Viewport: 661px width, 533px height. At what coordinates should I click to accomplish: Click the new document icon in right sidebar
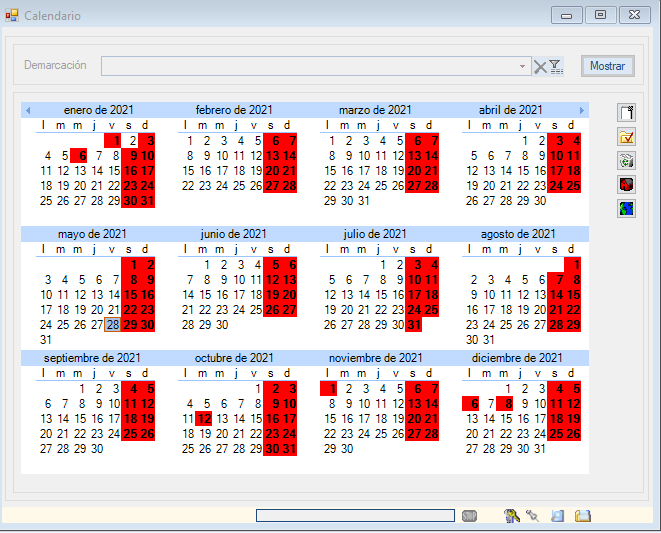[627, 113]
